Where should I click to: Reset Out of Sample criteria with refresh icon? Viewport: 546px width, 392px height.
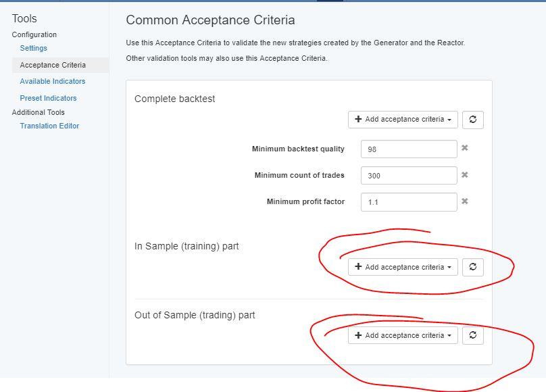click(473, 335)
